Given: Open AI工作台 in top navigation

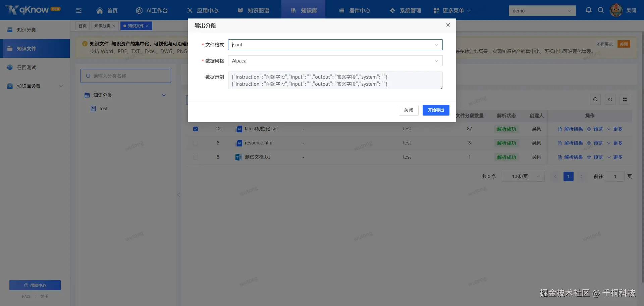Looking at the screenshot, I should tap(152, 11).
